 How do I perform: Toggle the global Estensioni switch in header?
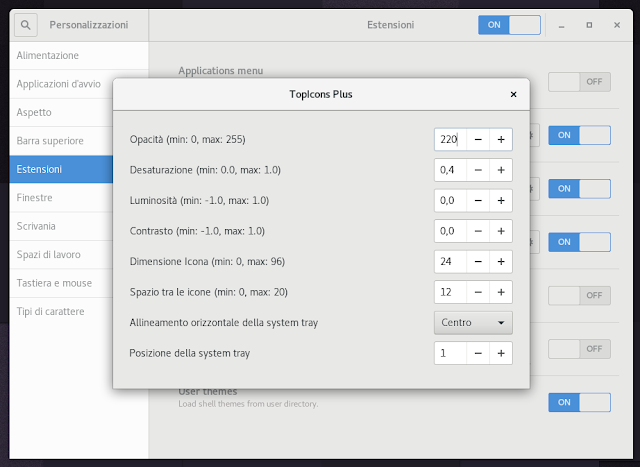click(x=509, y=25)
